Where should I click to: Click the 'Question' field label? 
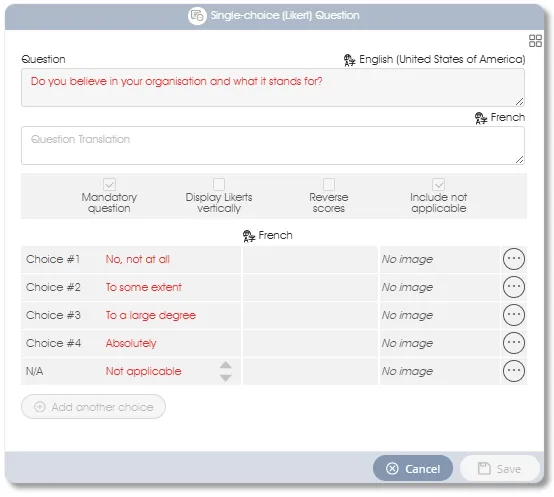point(43,59)
